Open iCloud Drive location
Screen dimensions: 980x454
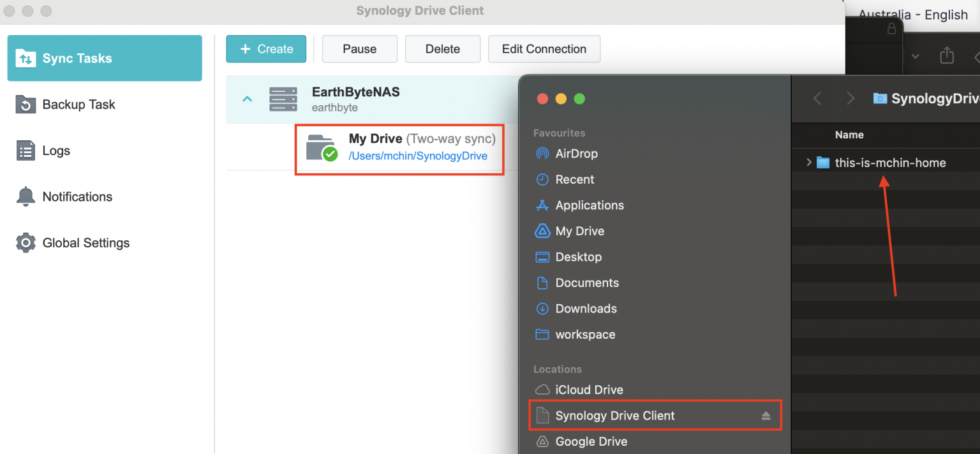[588, 390]
